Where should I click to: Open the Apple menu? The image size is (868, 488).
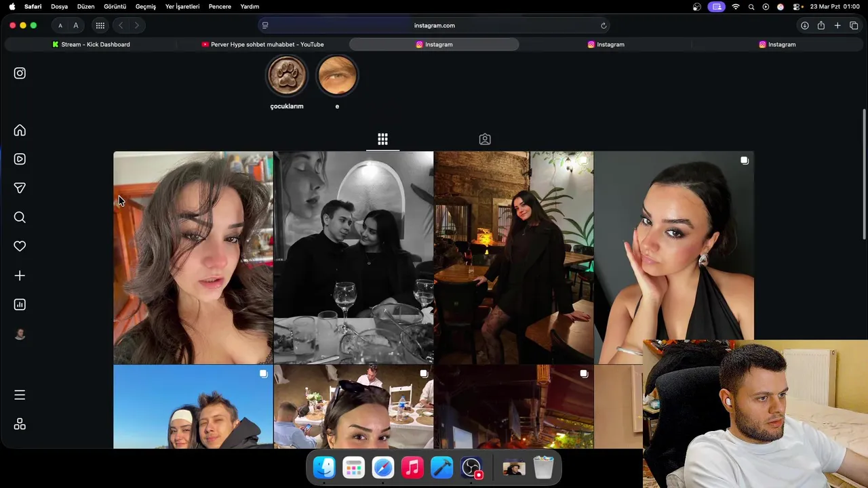[x=12, y=7]
